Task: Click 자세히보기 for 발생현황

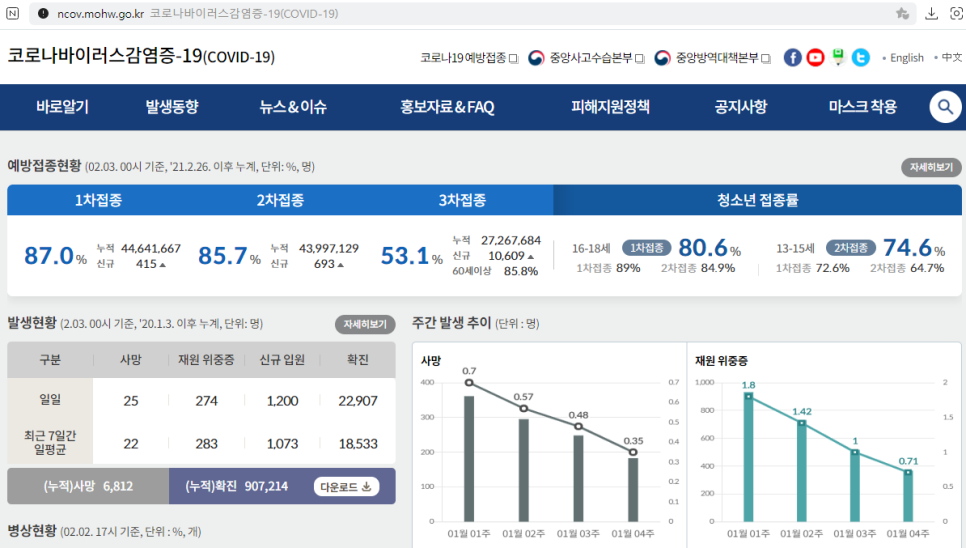Action: (x=365, y=324)
